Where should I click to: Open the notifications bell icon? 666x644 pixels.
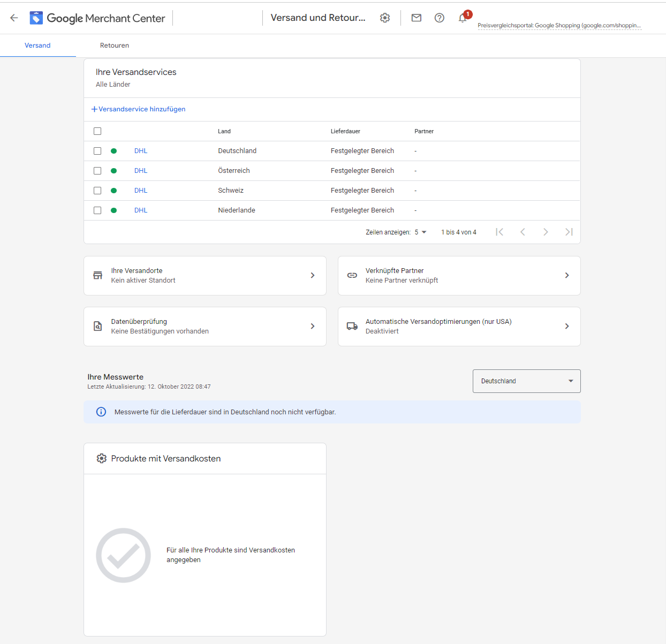tap(463, 18)
